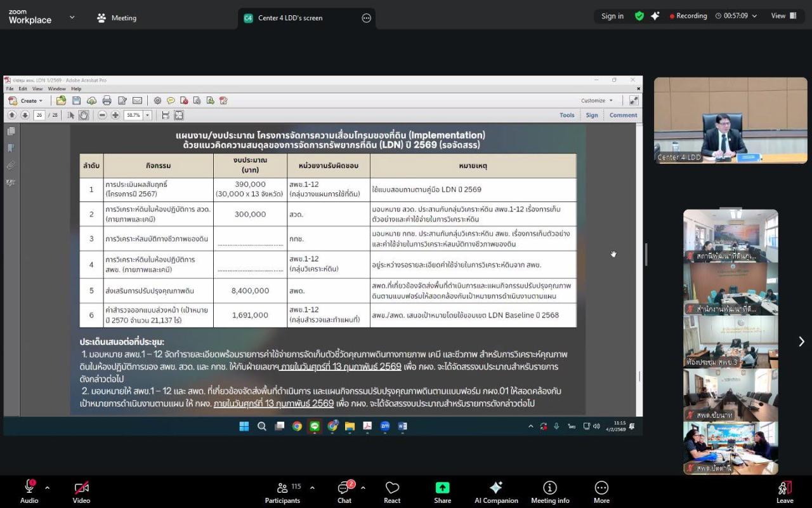This screenshot has height=508, width=812.
Task: Open the Comment pane in Acrobat
Action: [623, 115]
